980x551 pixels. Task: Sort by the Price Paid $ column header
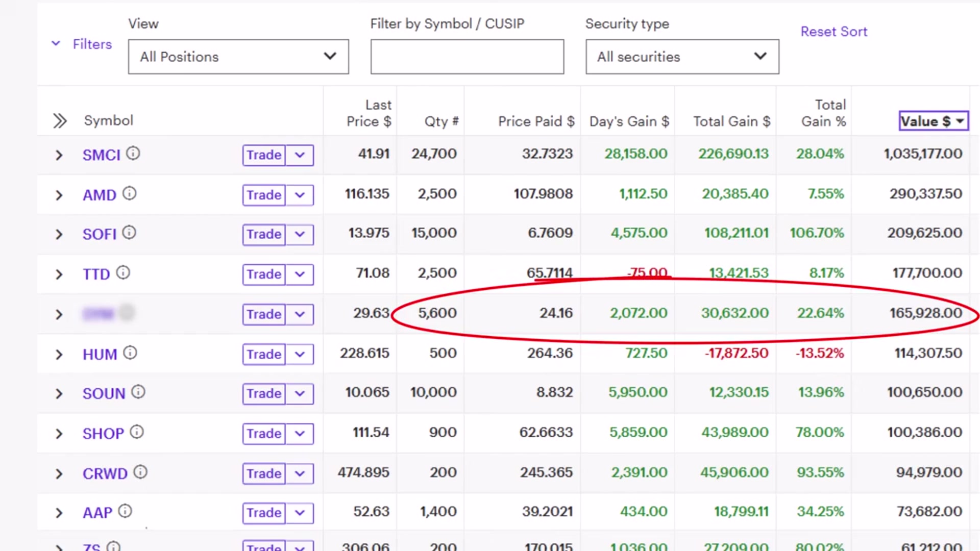536,121
